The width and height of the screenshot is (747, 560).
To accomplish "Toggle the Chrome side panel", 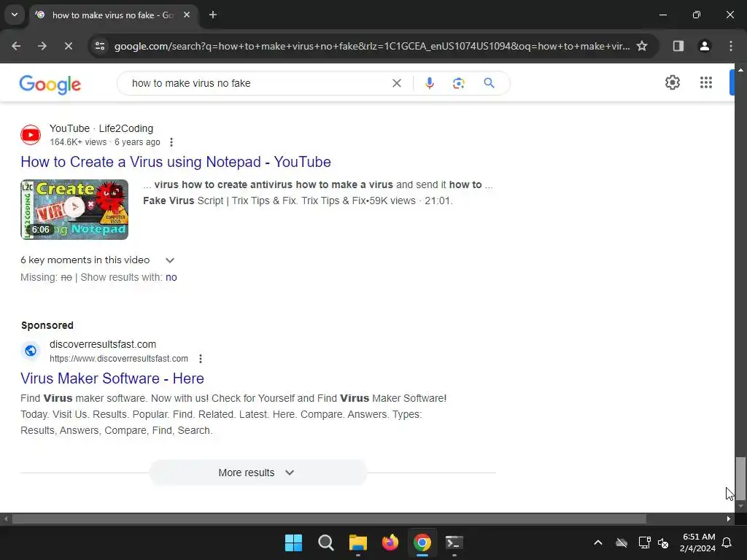I will 678,46.
